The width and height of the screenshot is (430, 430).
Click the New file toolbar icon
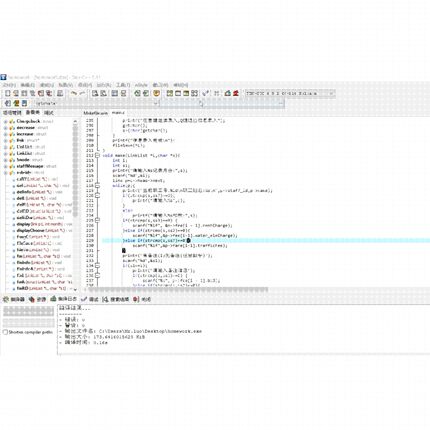tap(8, 93)
